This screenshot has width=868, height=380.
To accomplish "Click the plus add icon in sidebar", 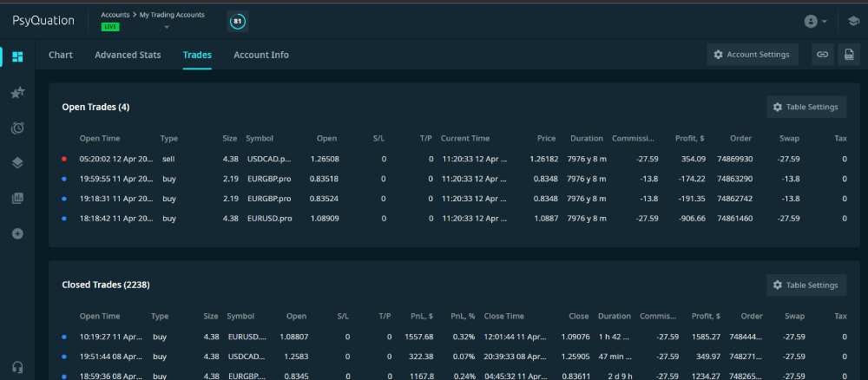I will click(17, 233).
